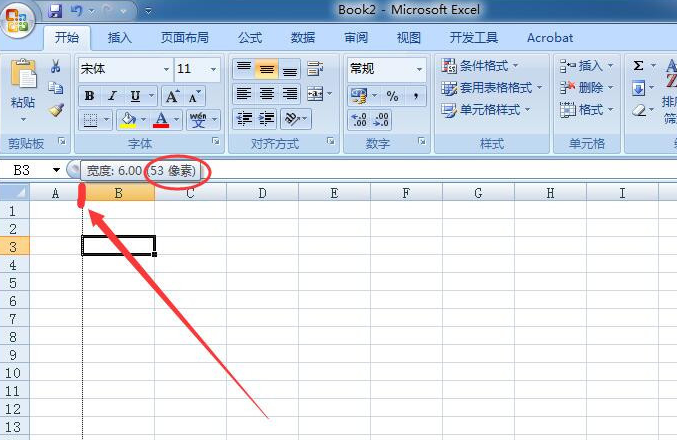The image size is (677, 440).
Task: Open the 字体 dialog launcher
Action: (x=215, y=141)
